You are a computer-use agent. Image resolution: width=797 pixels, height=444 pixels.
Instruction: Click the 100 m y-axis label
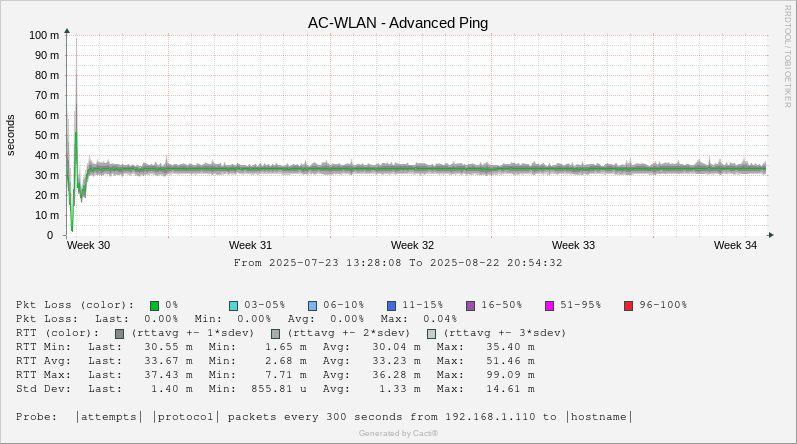(44, 36)
